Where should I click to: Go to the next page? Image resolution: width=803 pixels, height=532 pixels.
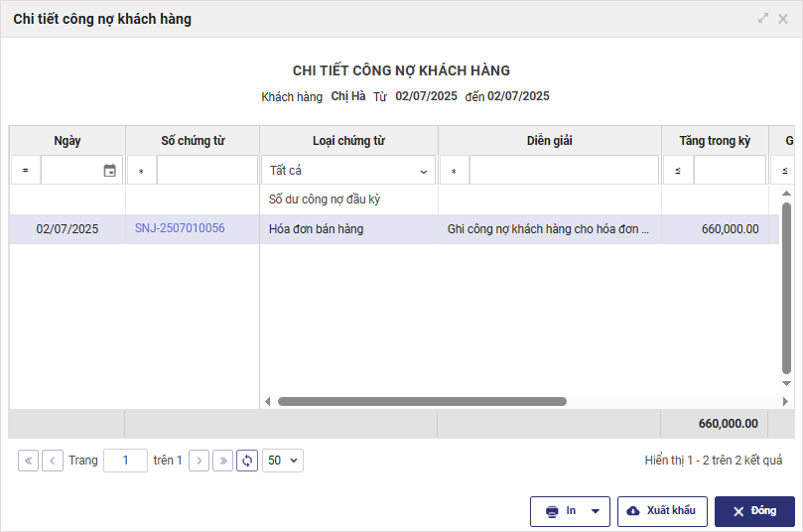[x=199, y=461]
